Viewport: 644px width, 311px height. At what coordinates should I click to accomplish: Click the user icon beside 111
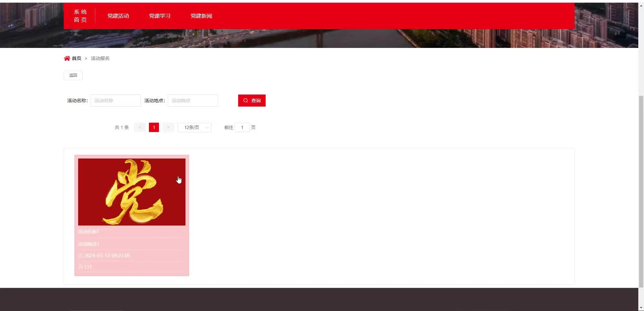point(80,266)
